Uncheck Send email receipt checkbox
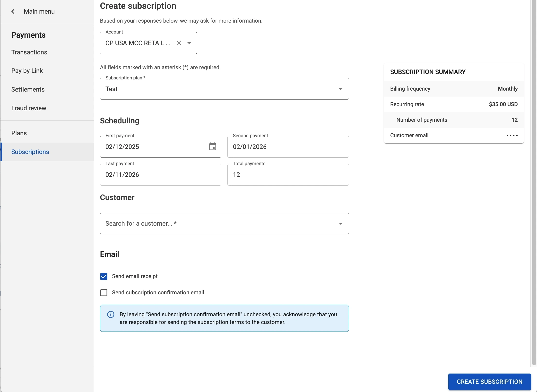 [x=104, y=276]
